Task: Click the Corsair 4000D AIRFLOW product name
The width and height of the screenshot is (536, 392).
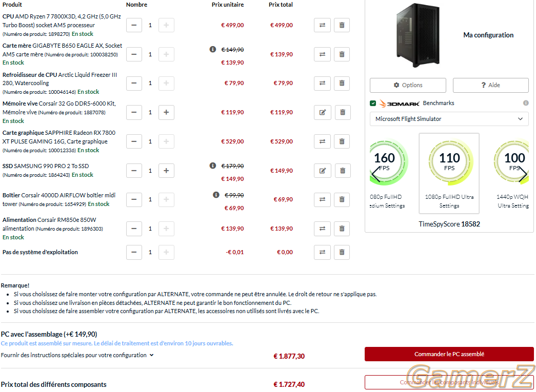Action: point(59,199)
